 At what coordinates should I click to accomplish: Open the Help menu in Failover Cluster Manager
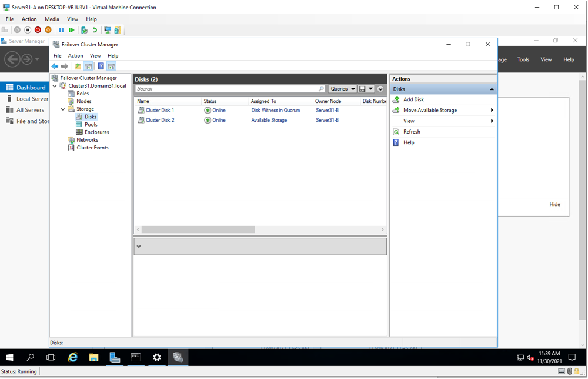click(x=113, y=55)
